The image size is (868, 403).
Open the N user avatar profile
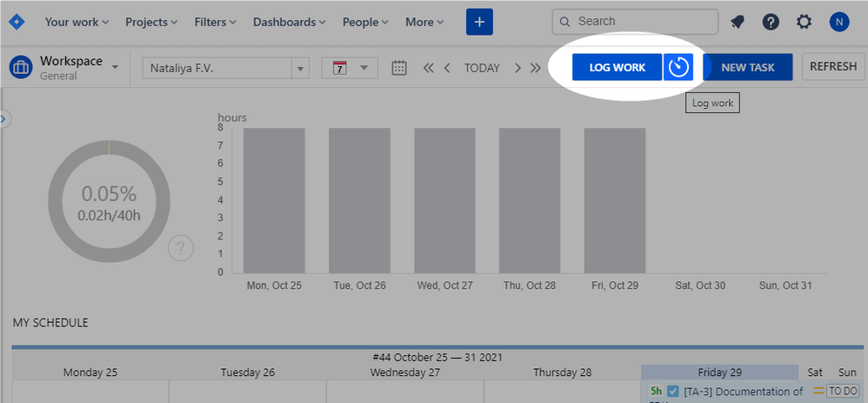[x=839, y=22]
